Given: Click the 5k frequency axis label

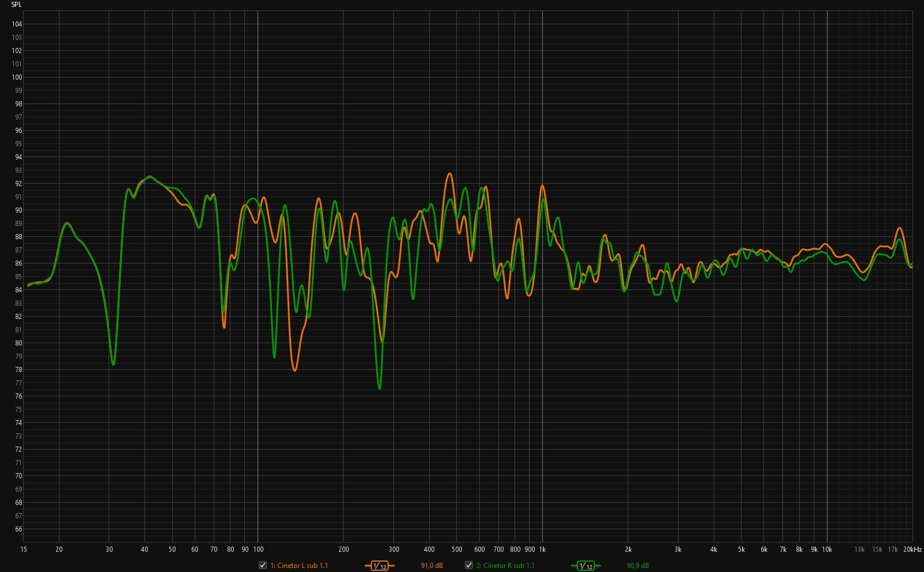Looking at the screenshot, I should click(742, 549).
